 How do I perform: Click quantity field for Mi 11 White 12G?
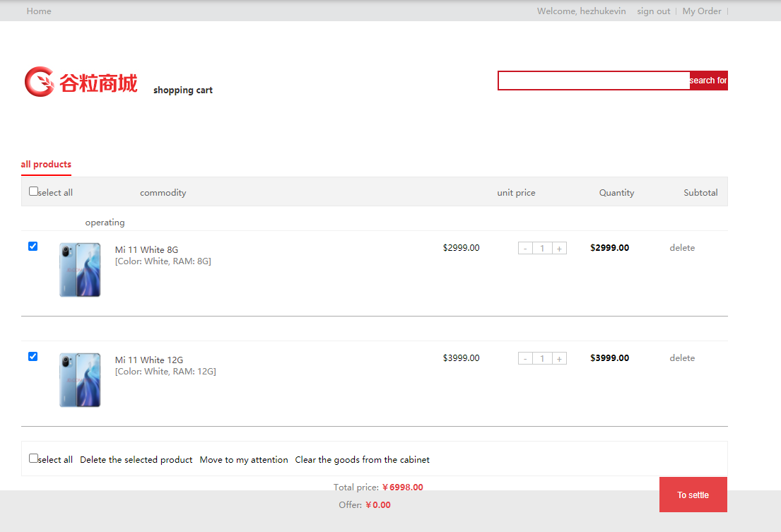[542, 358]
